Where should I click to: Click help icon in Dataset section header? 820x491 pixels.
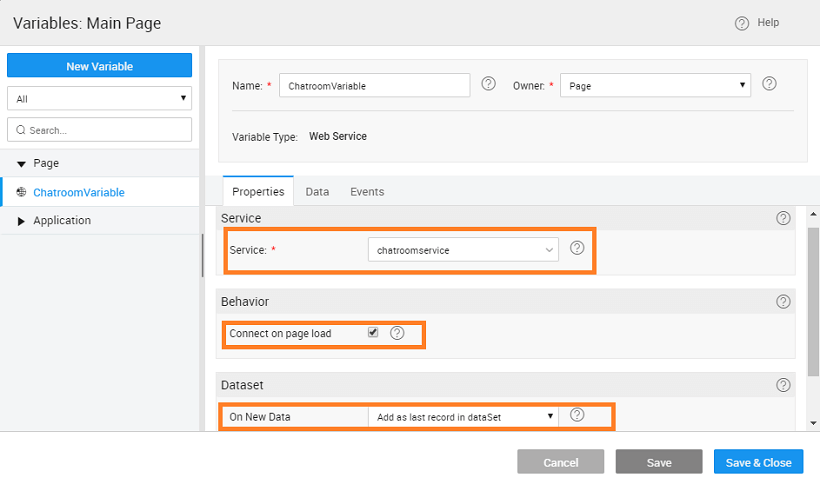(x=783, y=384)
